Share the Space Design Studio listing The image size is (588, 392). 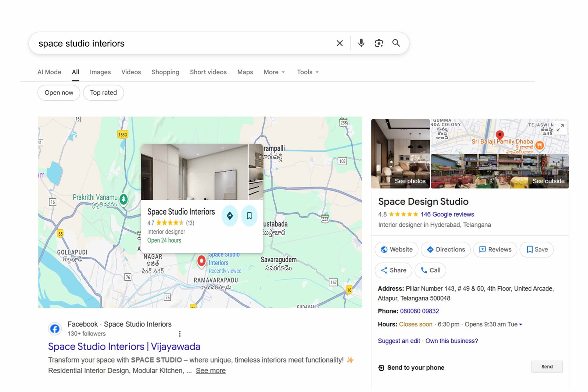pos(393,270)
